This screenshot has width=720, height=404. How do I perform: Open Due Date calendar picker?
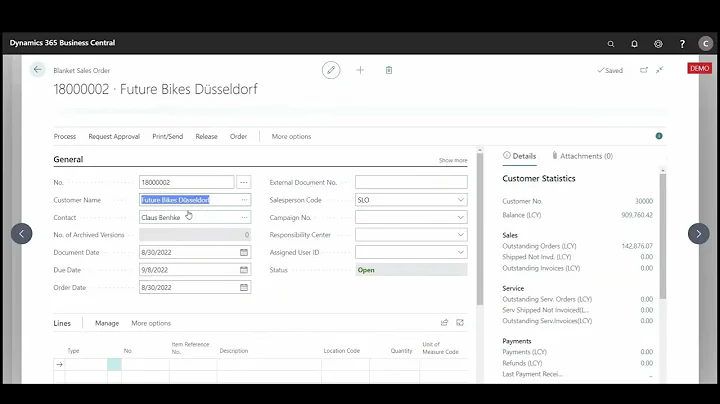244,270
